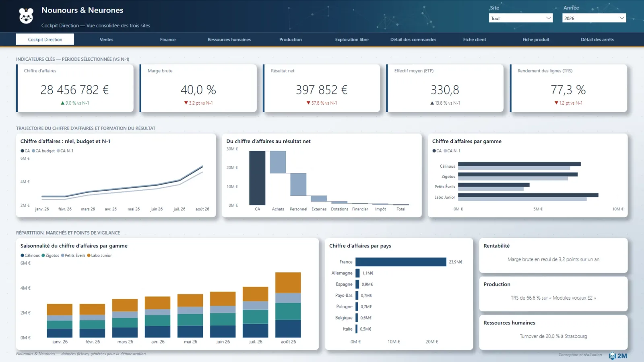Click the 57,8 % vs N-1 indicator

[322, 103]
